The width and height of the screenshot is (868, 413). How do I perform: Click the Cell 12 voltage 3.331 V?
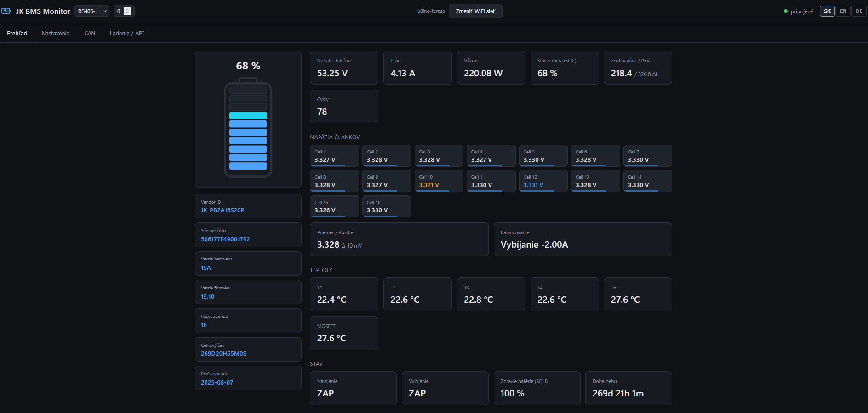pyautogui.click(x=533, y=185)
